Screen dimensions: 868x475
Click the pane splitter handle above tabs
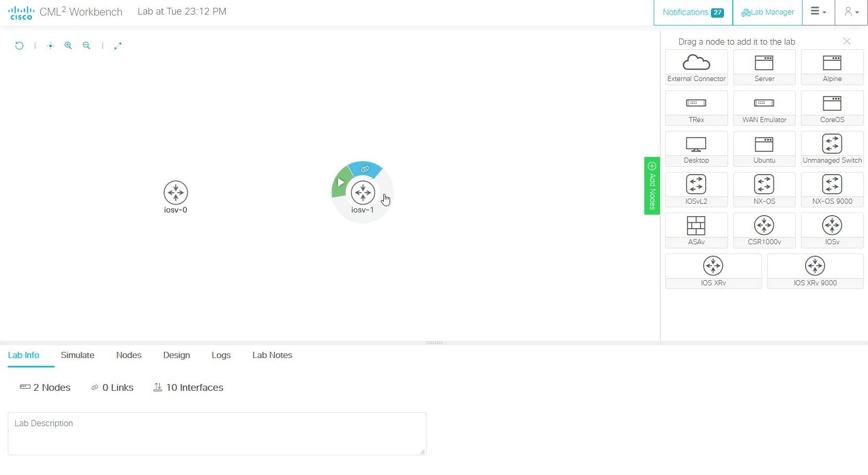pos(434,343)
